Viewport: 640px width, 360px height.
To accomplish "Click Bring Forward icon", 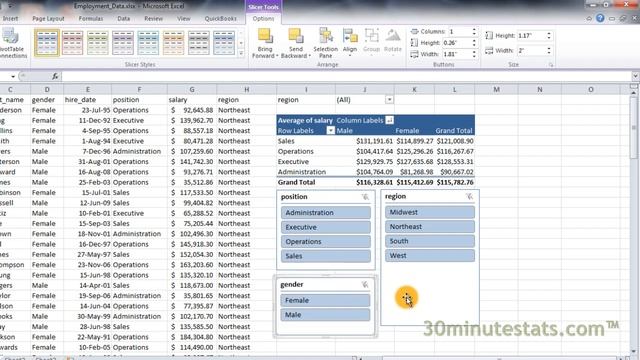I will coord(265,37).
